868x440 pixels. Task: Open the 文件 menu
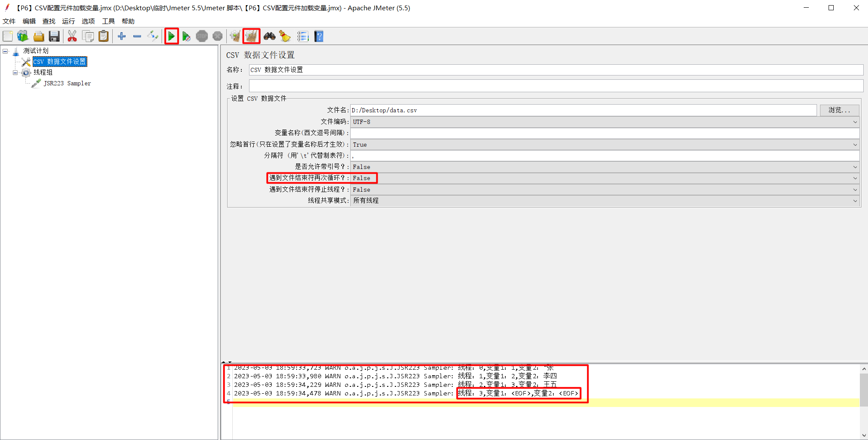click(x=9, y=21)
